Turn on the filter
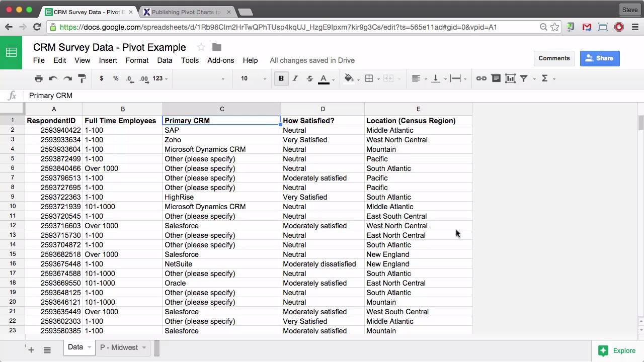Image resolution: width=644 pixels, height=362 pixels. pos(524,78)
